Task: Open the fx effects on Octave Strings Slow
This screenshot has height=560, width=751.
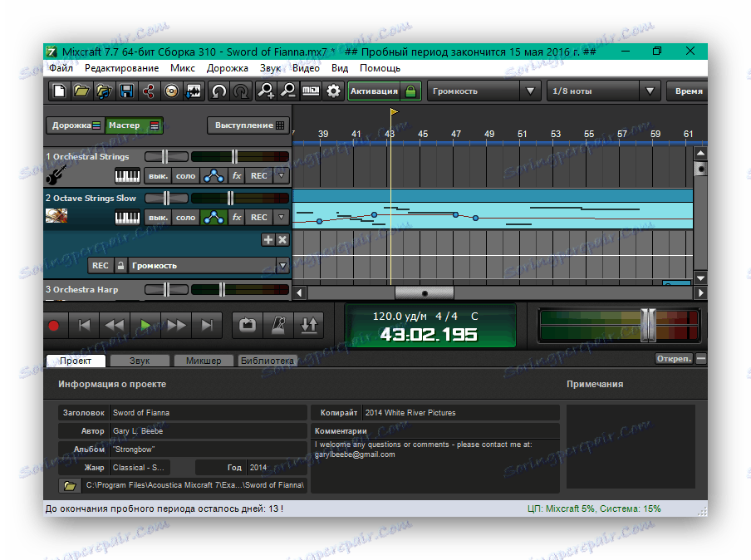Action: [x=236, y=218]
